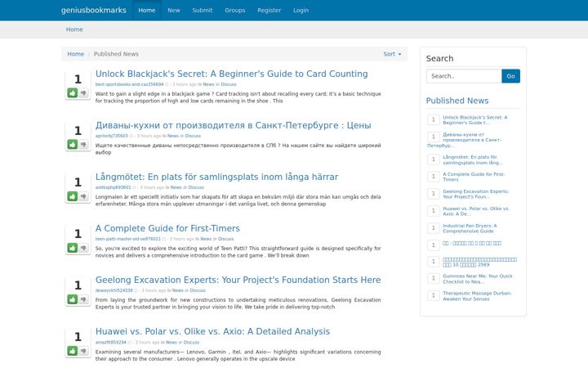Screen dimensions: 588x368
Task: Downvote the Långmötet post
Action: (83, 196)
